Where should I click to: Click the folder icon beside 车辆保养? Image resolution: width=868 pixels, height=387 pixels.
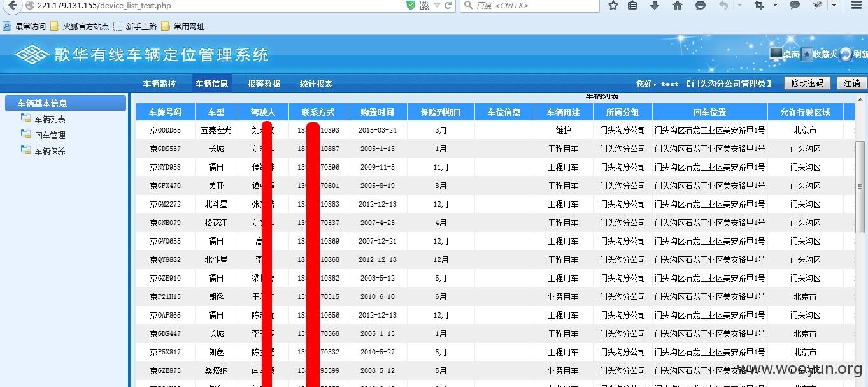(x=25, y=150)
